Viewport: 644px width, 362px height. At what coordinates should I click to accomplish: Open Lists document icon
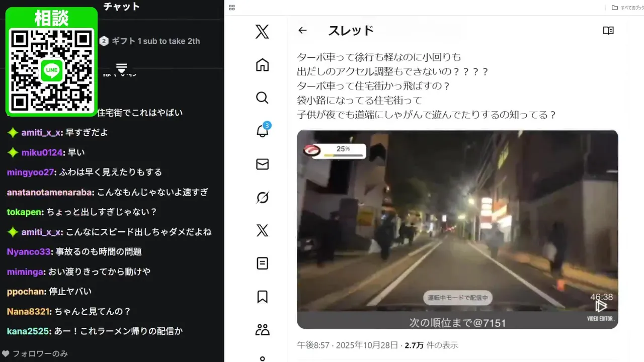pos(262,263)
